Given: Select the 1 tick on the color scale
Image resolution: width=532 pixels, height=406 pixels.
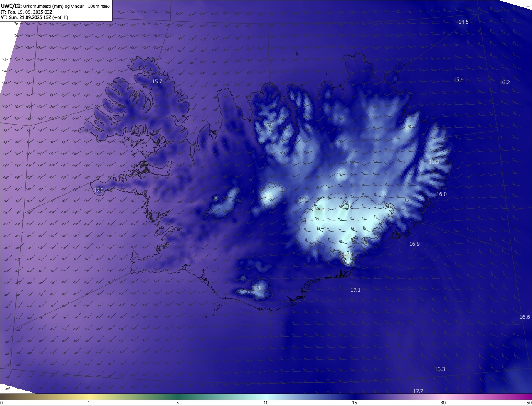Looking at the screenshot, I should click(x=89, y=403).
